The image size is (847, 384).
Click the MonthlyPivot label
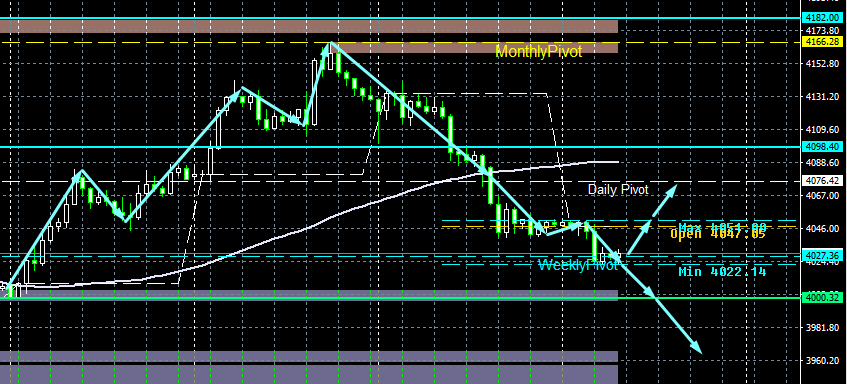pyautogui.click(x=539, y=52)
